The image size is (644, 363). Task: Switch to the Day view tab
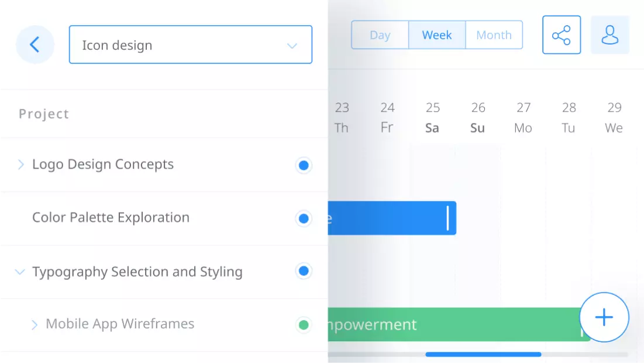(380, 35)
